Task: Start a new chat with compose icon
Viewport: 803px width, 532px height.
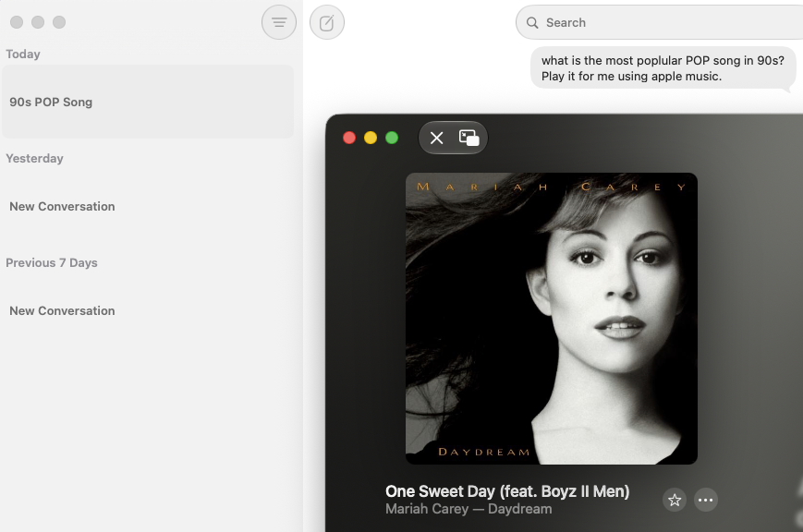Action: click(x=327, y=22)
